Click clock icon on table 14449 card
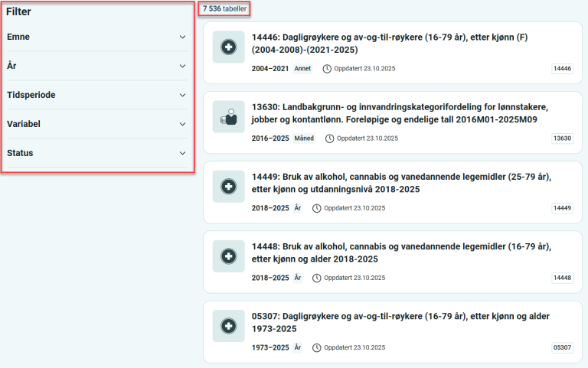 [x=317, y=208]
